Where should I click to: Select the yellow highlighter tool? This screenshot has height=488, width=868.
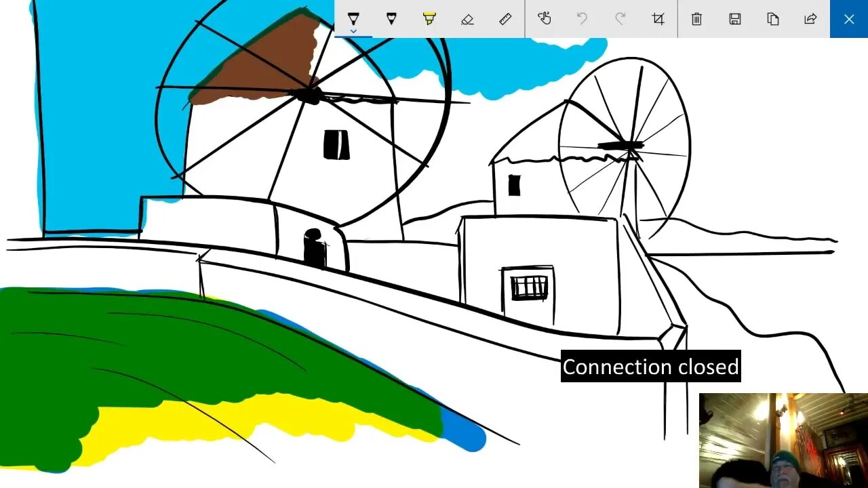(x=429, y=18)
